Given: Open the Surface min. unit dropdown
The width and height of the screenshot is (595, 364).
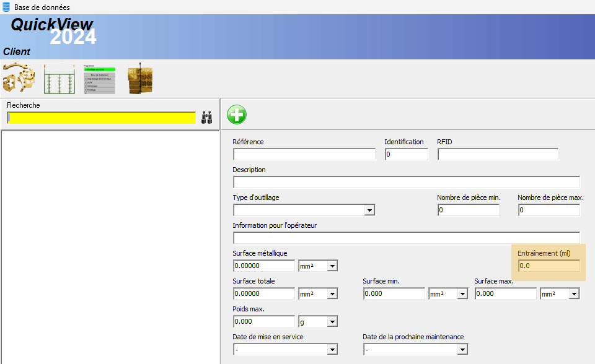Looking at the screenshot, I should click(462, 294).
